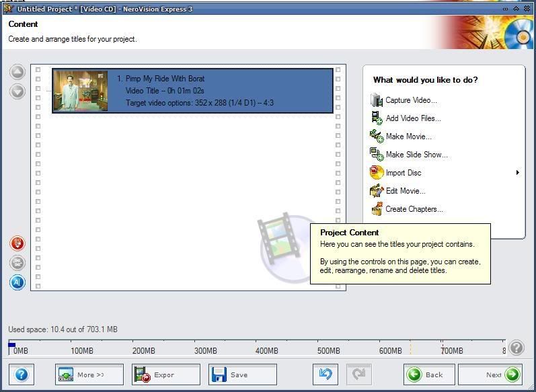Click the NeroVision icon in title bar
Image resolution: width=536 pixels, height=392 pixels.
click(x=7, y=9)
